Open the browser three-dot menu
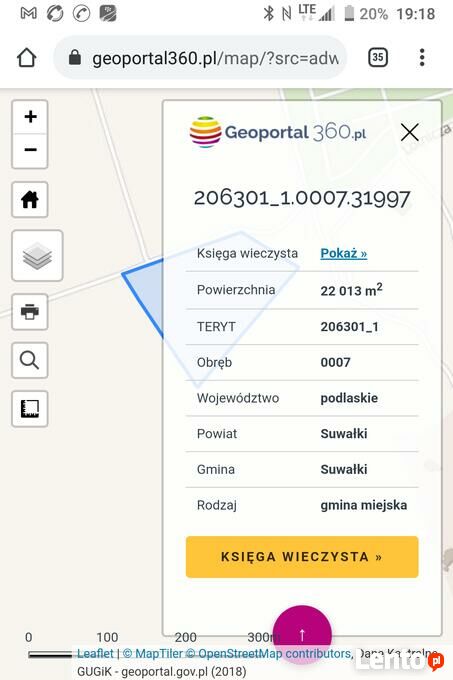453x680 pixels. click(x=422, y=57)
